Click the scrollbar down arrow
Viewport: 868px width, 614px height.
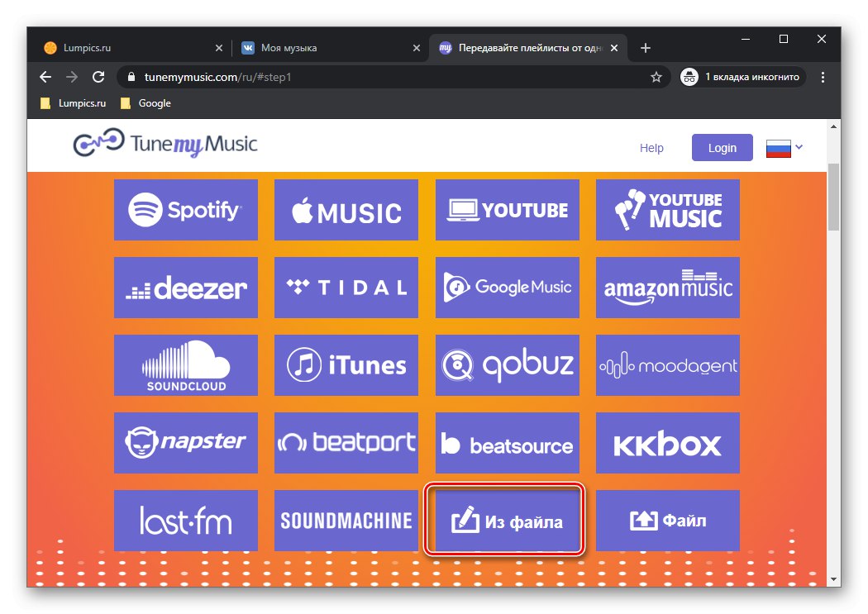point(833,579)
